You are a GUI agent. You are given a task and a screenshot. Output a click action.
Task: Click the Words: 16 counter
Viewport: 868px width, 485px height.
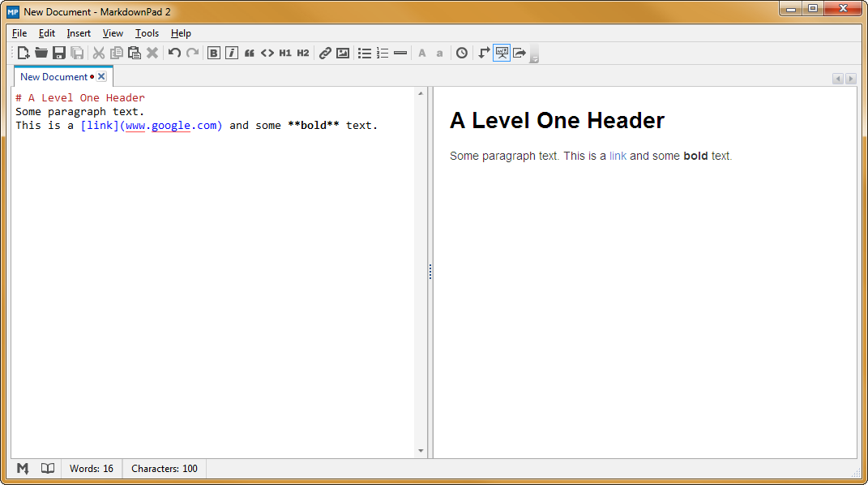click(x=91, y=468)
